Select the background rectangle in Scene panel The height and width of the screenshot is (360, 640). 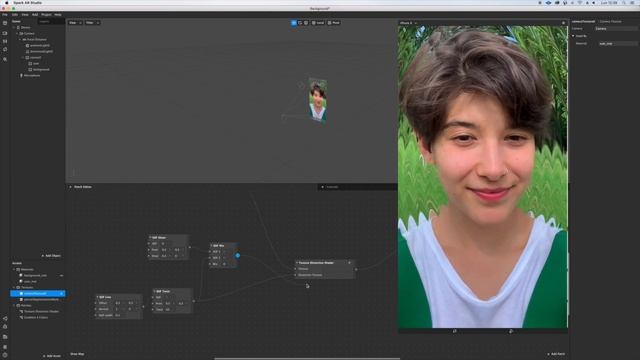pos(41,69)
